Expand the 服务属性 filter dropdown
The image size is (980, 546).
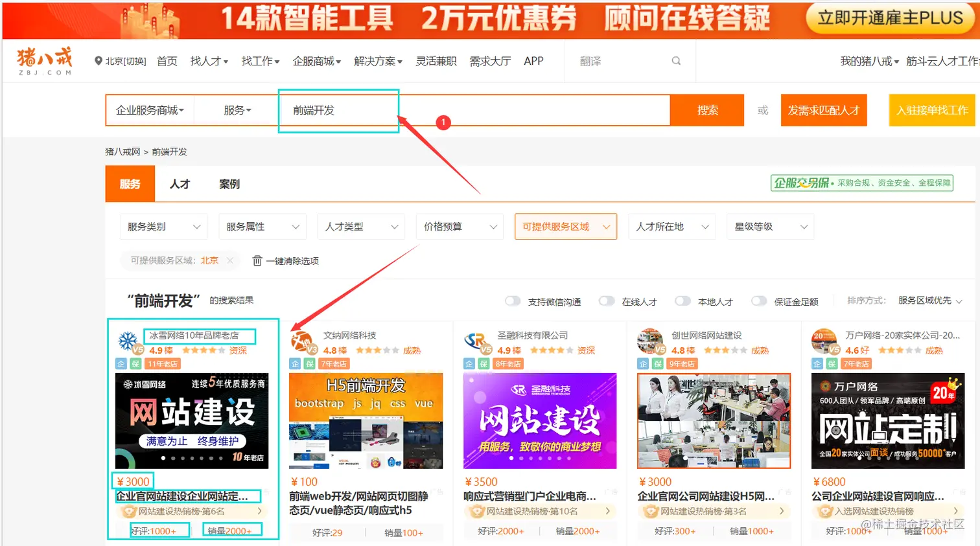(x=262, y=227)
